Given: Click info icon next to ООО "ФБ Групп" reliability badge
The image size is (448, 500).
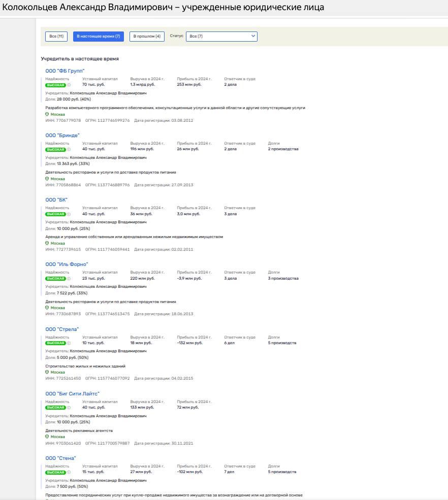Looking at the screenshot, I should pyautogui.click(x=69, y=85).
